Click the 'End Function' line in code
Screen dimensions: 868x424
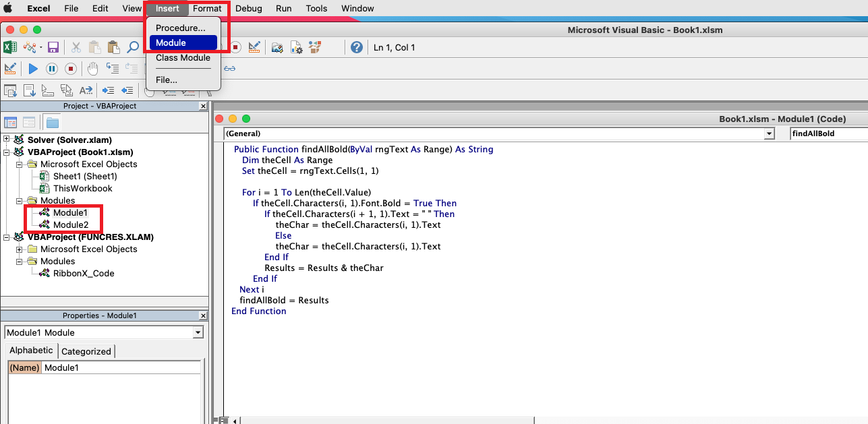[258, 311]
